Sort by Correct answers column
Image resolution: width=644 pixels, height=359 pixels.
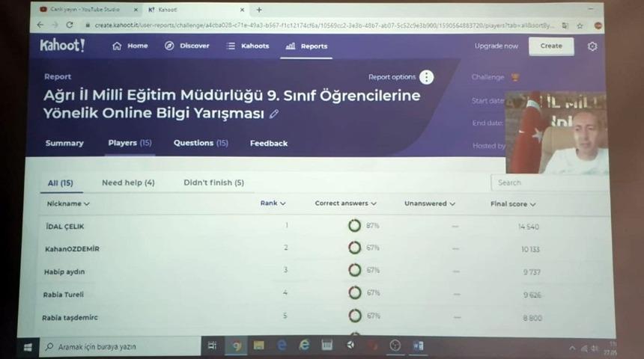click(345, 203)
